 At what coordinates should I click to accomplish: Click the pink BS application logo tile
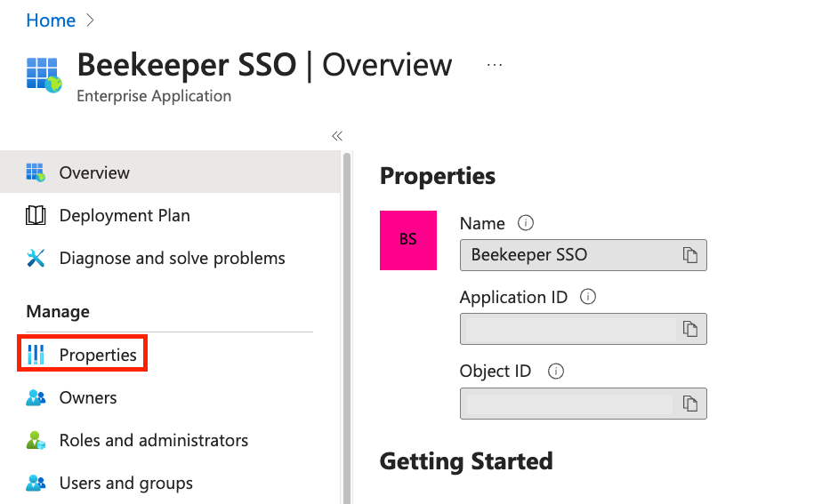pyautogui.click(x=408, y=240)
